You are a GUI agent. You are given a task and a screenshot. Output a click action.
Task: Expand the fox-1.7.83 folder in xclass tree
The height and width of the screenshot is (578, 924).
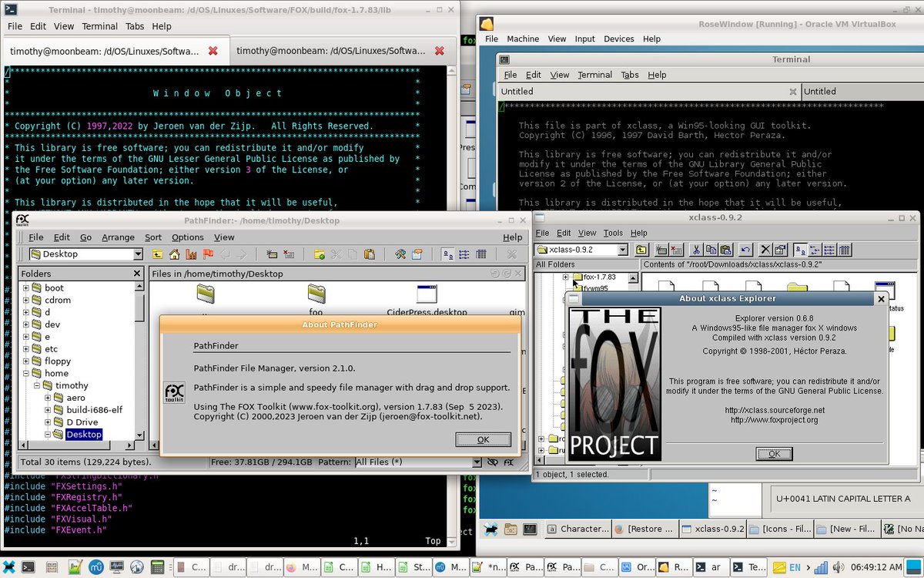point(565,277)
